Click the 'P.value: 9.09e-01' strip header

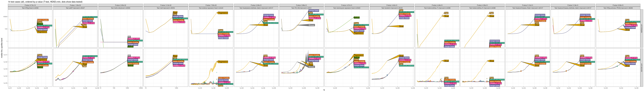click(x=618, y=5)
